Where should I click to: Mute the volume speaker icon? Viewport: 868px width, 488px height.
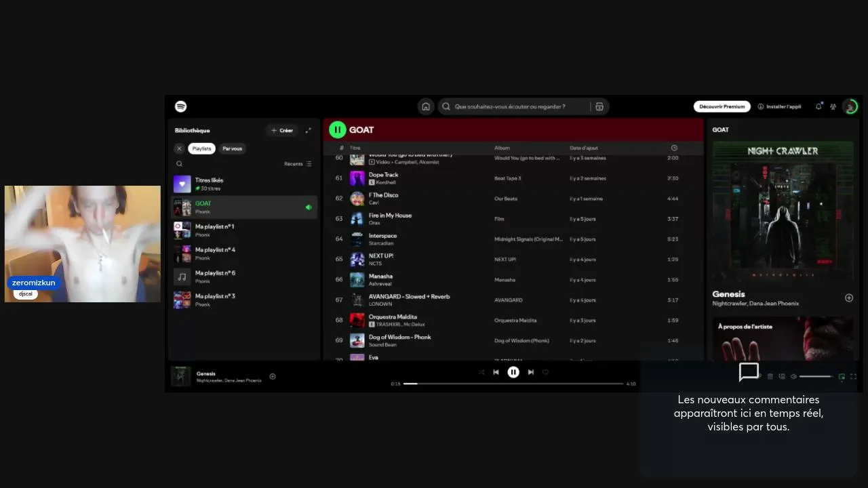793,377
